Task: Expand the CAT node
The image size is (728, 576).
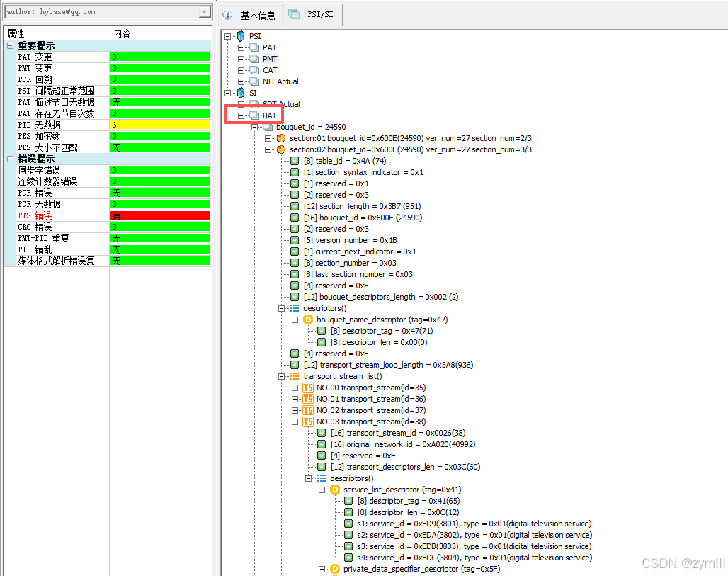Action: point(241,70)
